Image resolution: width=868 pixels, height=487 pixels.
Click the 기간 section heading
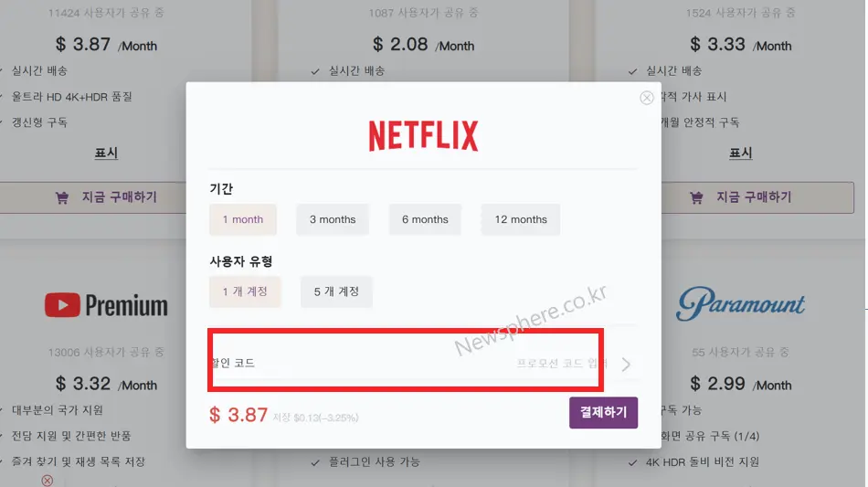[x=221, y=189]
